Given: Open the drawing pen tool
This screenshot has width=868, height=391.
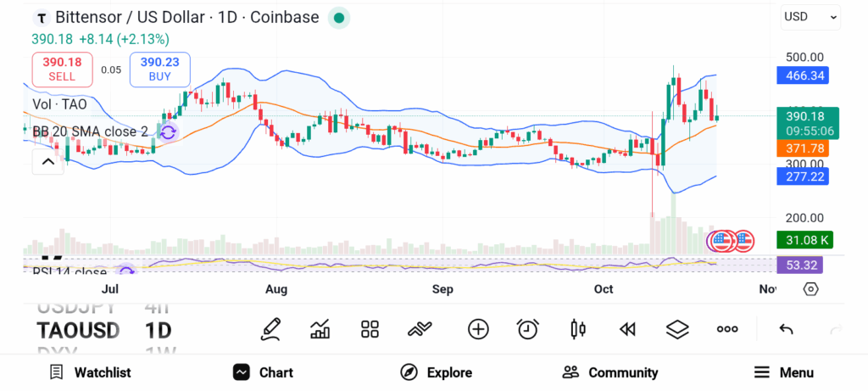Looking at the screenshot, I should click(270, 329).
